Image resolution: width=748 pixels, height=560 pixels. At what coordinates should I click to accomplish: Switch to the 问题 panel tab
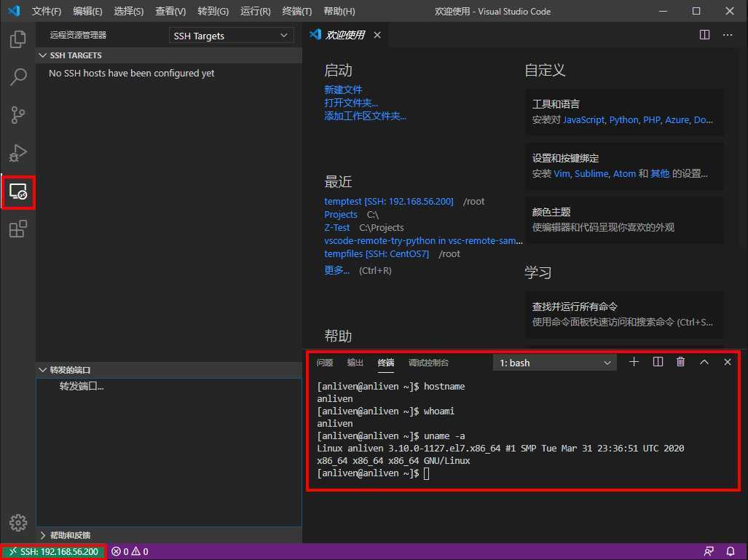click(x=325, y=363)
